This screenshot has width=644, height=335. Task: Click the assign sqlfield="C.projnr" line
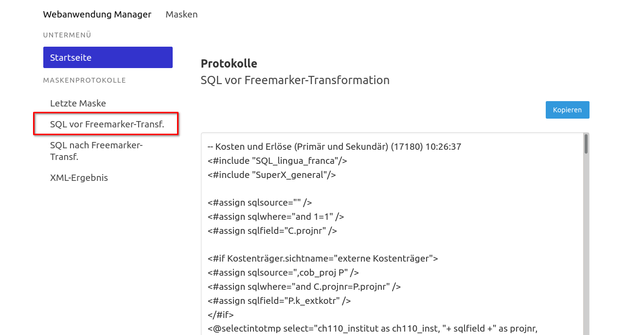pos(272,230)
